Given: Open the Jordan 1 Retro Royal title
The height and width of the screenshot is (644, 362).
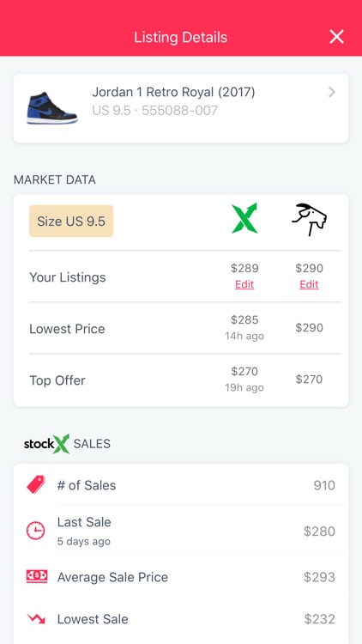Looking at the screenshot, I should tap(173, 92).
